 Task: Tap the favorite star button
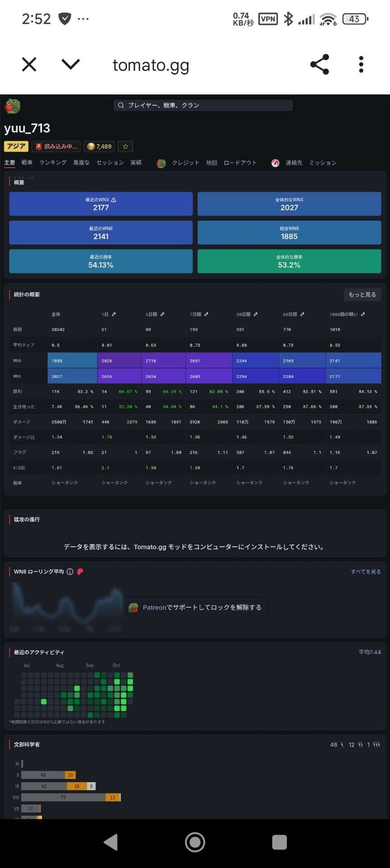(x=126, y=146)
